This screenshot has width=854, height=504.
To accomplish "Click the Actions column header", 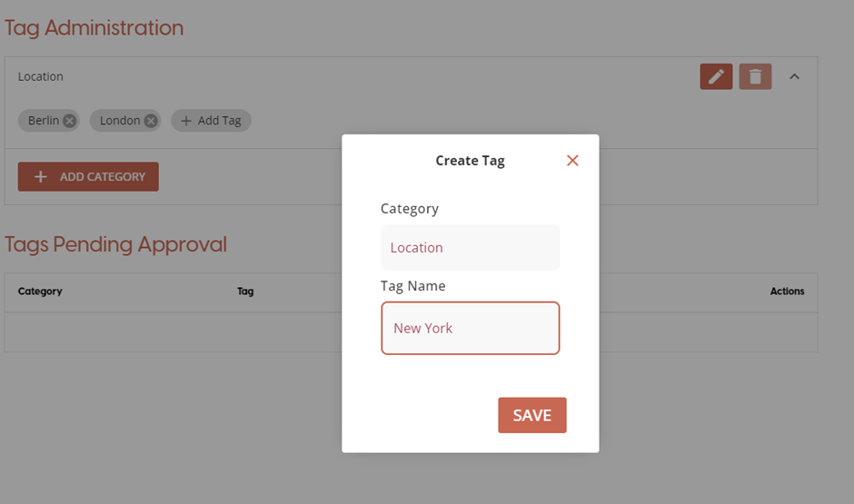I will click(x=787, y=292).
